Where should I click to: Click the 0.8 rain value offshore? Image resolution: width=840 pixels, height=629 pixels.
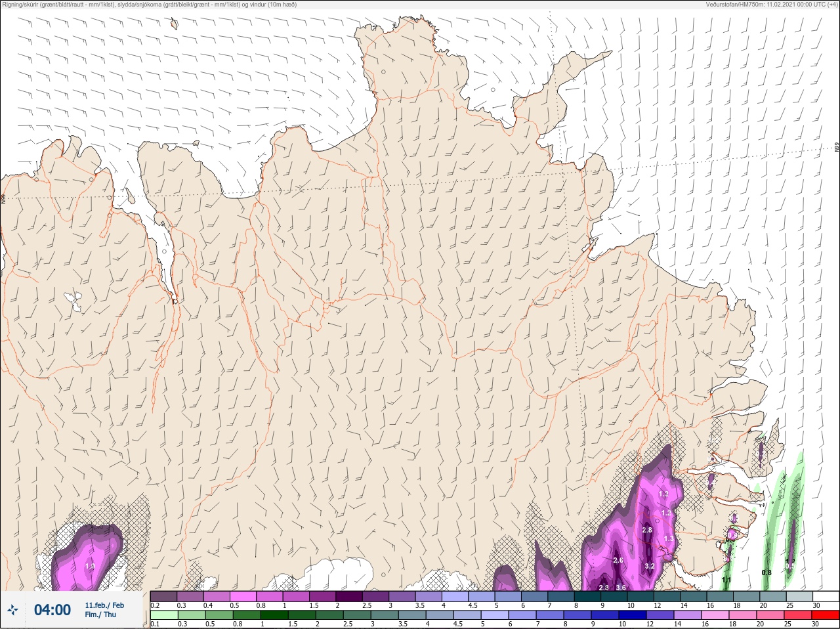[x=766, y=573]
